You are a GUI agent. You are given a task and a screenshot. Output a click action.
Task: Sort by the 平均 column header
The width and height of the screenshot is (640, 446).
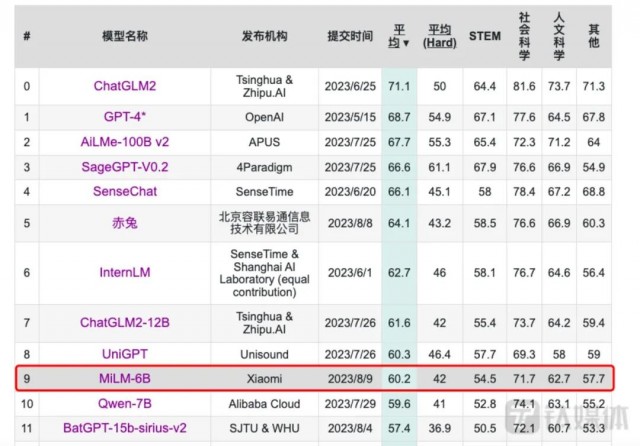pos(399,36)
